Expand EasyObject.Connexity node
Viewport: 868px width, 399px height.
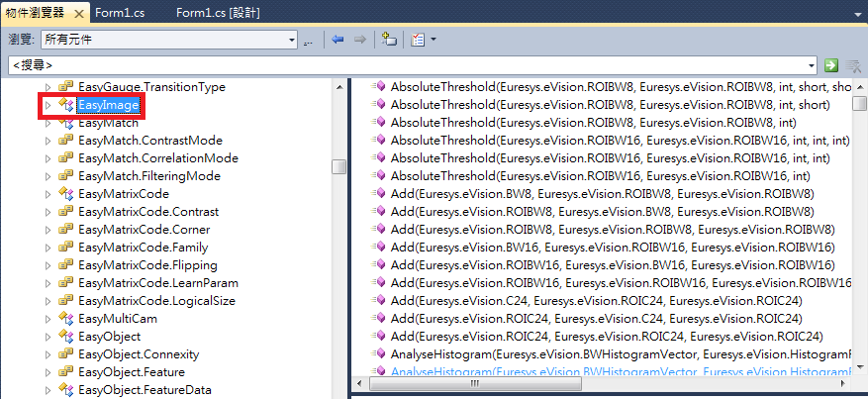pos(48,354)
